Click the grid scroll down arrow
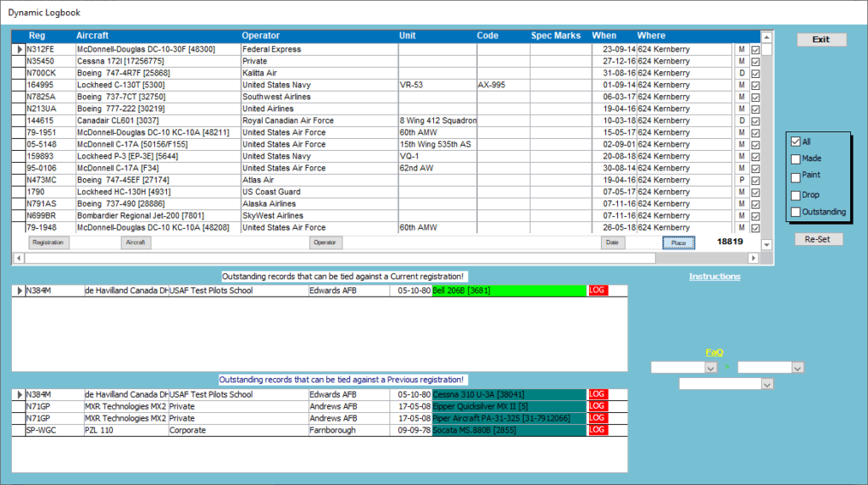This screenshot has width=868, height=485. click(x=766, y=245)
